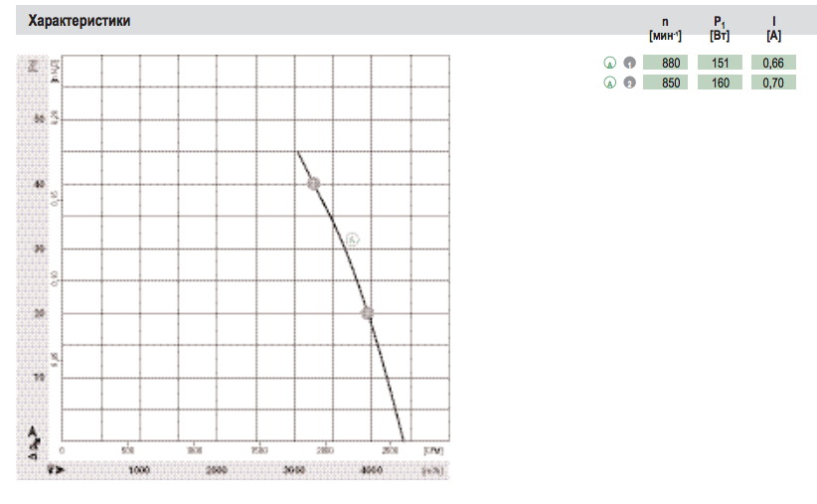Image resolution: width=817 pixels, height=504 pixels.
Task: Click the "1000" label on the bottom flow axis
Action: coord(139,470)
